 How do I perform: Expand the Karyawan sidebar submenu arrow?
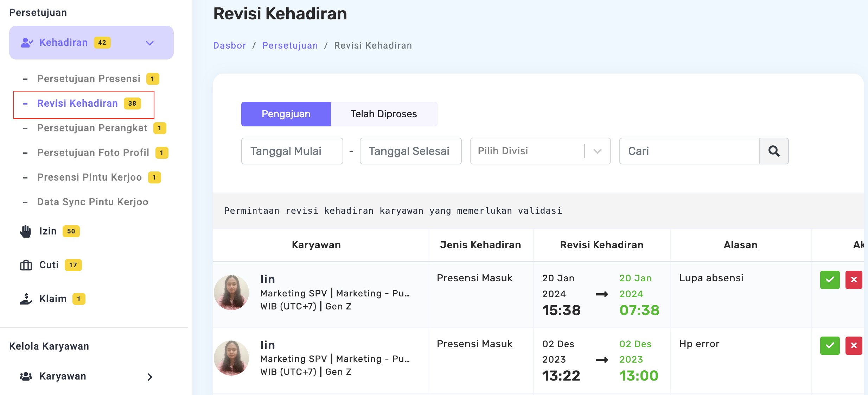pyautogui.click(x=150, y=377)
